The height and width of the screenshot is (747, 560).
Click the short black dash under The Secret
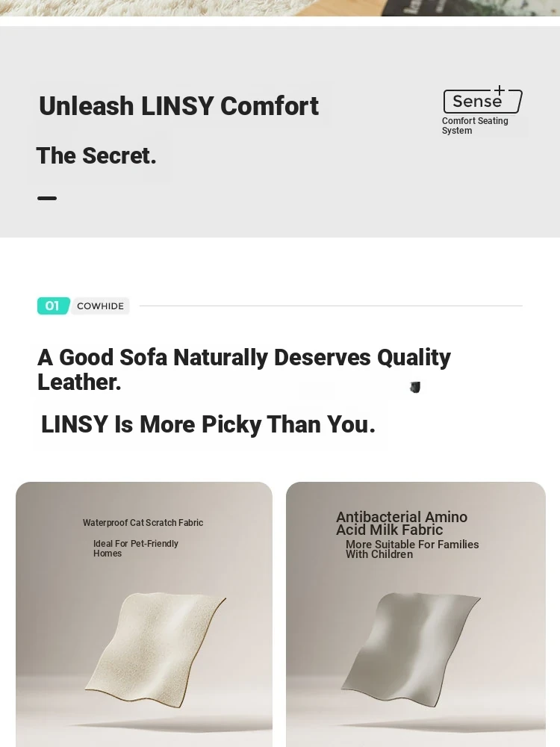(x=46, y=198)
